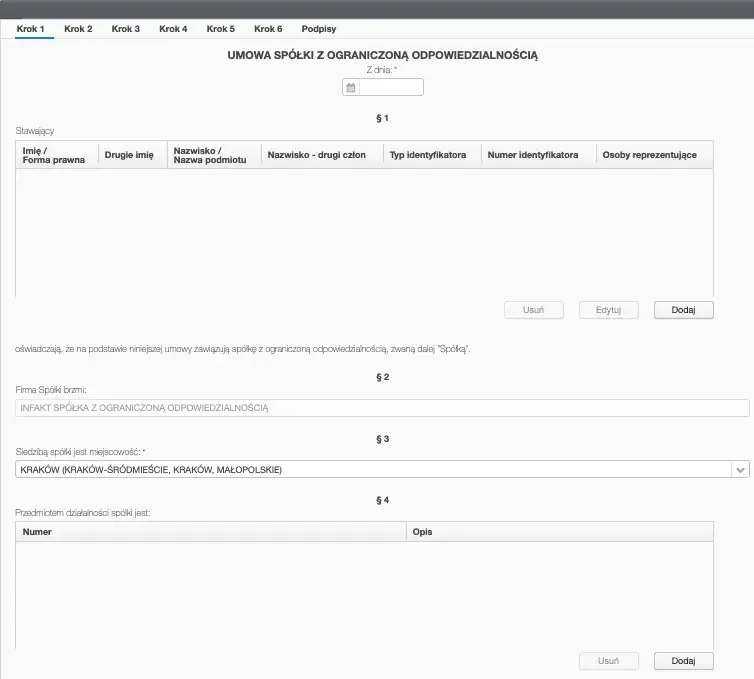Click the 'Typ identyfikatora' column header

tap(431, 155)
